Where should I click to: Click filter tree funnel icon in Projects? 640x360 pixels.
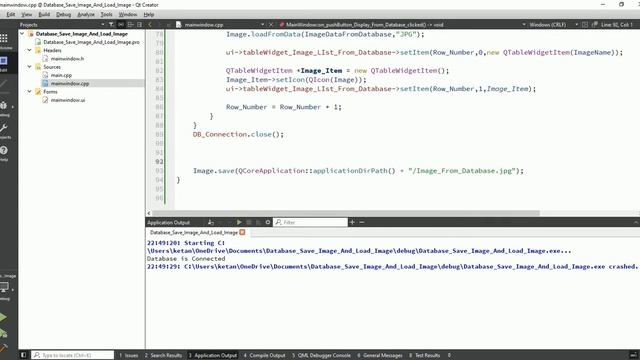111,24
